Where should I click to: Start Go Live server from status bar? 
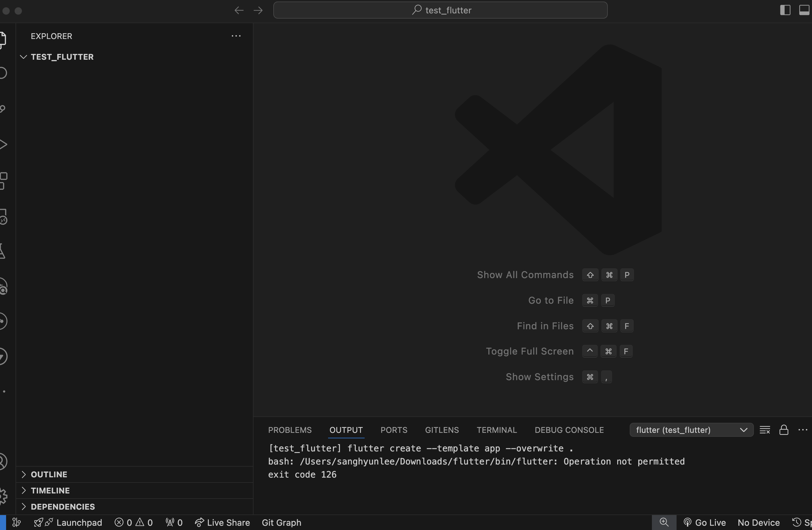[x=705, y=522]
